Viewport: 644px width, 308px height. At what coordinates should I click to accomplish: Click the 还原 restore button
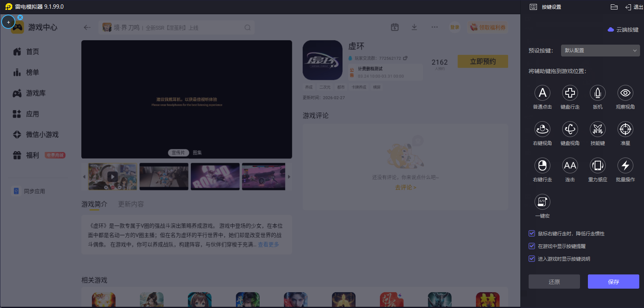[554, 282]
